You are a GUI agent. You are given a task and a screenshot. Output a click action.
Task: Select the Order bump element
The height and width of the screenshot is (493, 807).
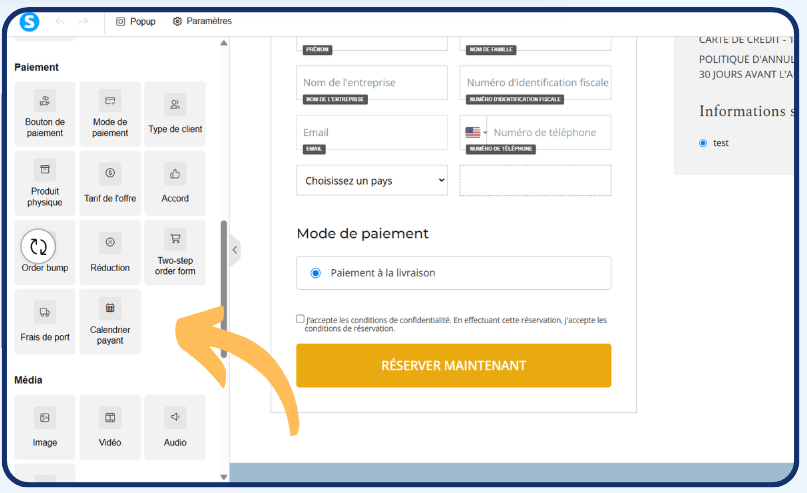[x=45, y=253]
